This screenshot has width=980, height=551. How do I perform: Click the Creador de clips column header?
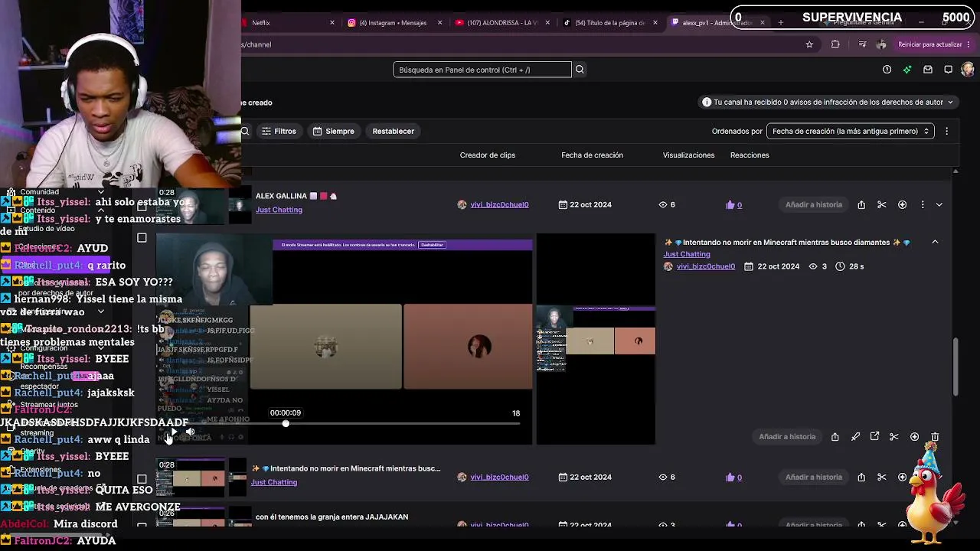[x=488, y=155]
